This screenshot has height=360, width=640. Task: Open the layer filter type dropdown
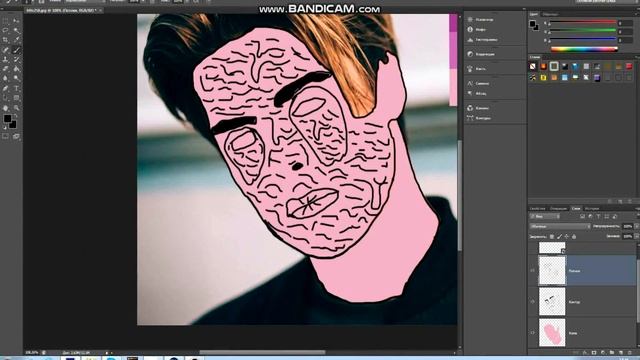tap(545, 216)
